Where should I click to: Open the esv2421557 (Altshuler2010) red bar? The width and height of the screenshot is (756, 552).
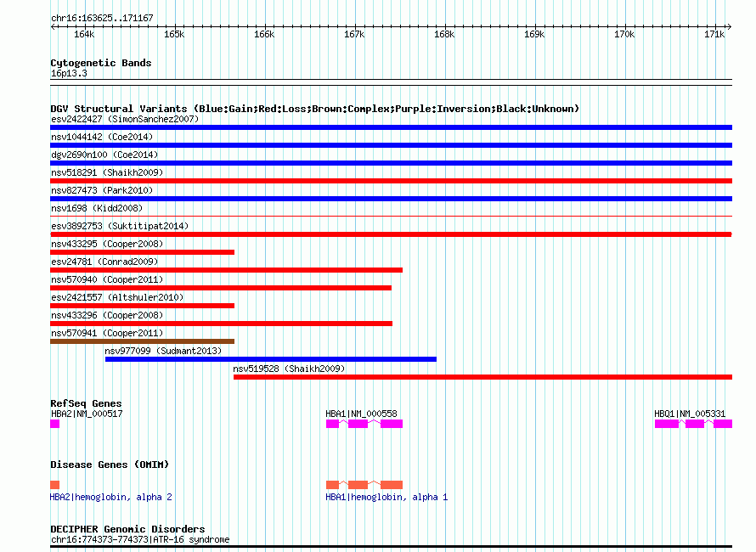pos(142,306)
